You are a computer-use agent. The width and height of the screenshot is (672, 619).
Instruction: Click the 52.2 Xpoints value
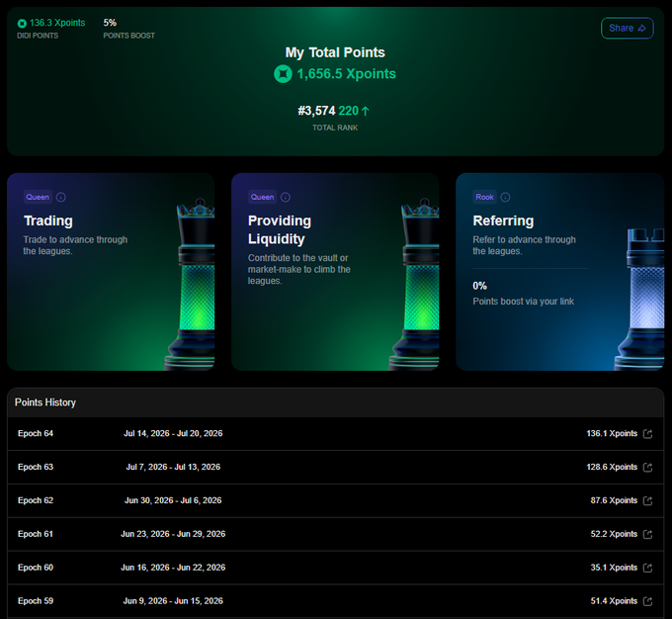click(x=614, y=534)
